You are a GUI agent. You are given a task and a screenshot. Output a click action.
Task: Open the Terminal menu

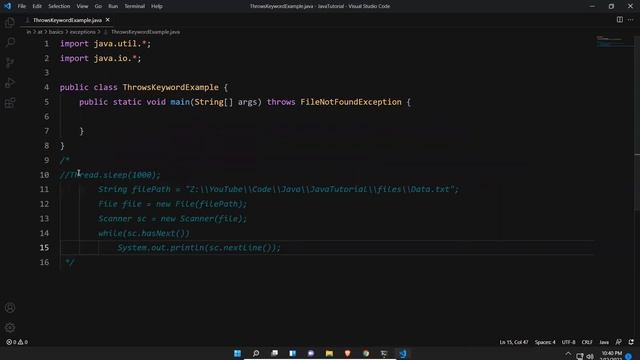134,6
